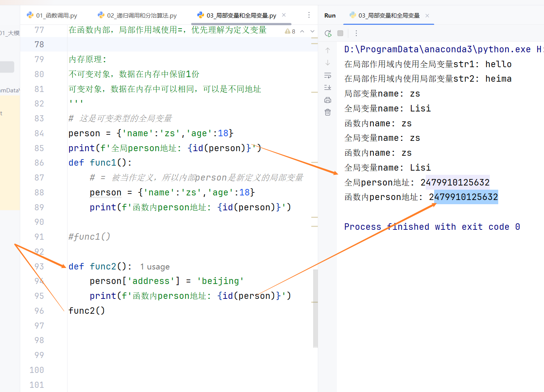Click the scroll Up the Stack Trace arrow
This screenshot has height=392, width=544.
coord(328,50)
